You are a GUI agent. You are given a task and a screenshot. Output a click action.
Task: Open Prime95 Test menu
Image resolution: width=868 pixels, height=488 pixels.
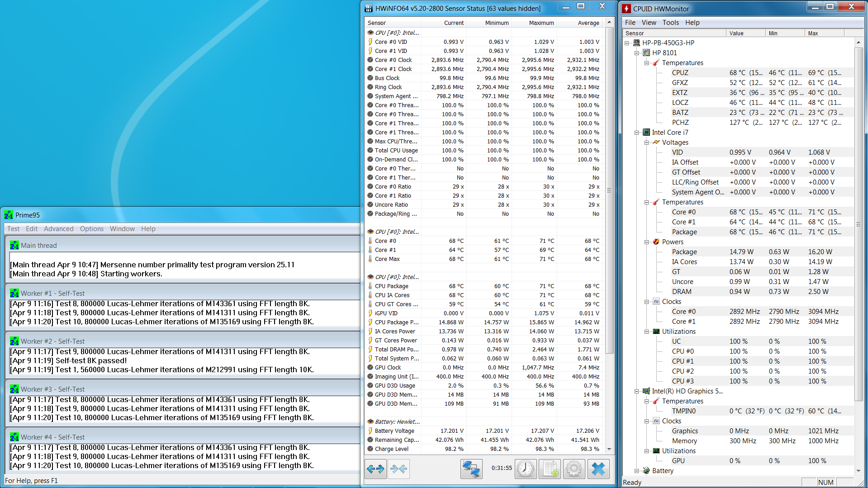click(x=13, y=229)
